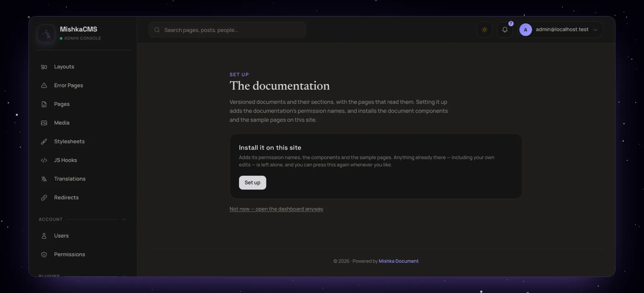644x293 pixels.
Task: Open Redirects menu item
Action: click(x=83, y=198)
